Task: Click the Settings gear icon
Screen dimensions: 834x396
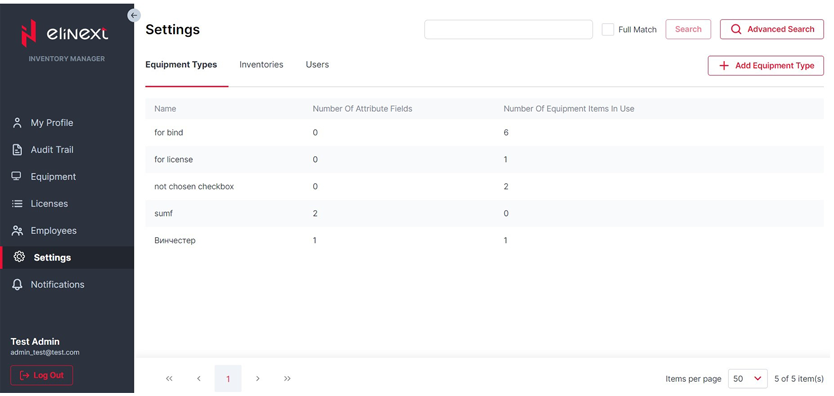Action: tap(19, 257)
